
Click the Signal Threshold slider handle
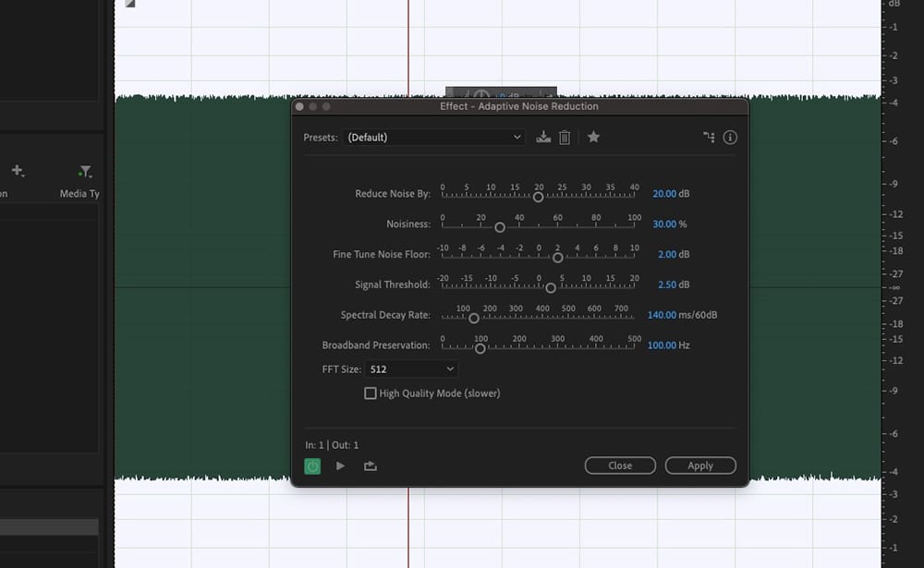551,288
